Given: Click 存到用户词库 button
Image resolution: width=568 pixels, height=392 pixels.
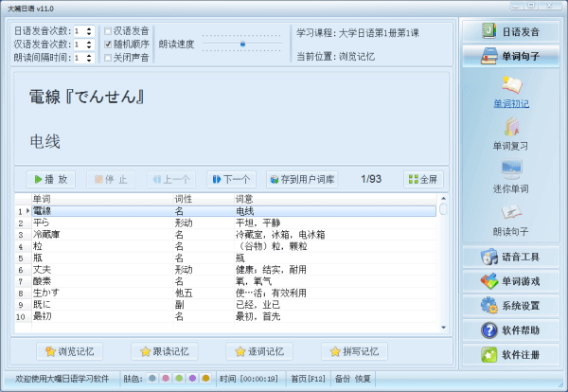Looking at the screenshot, I should [x=302, y=179].
